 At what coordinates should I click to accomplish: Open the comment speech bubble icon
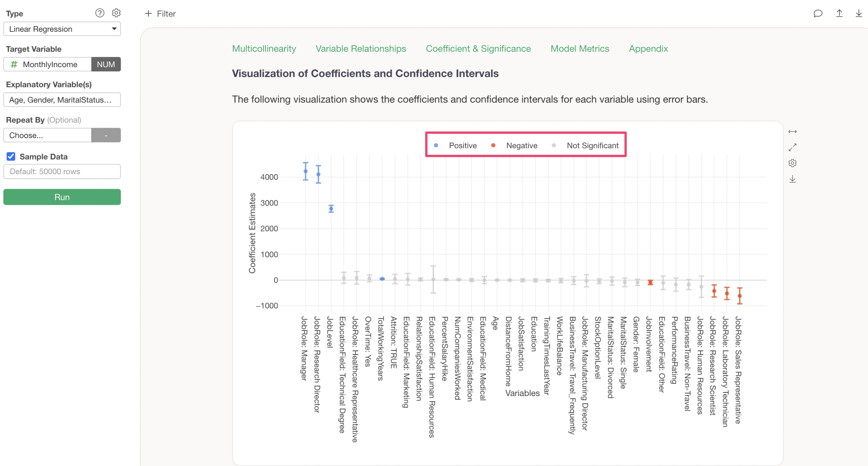[x=818, y=14]
